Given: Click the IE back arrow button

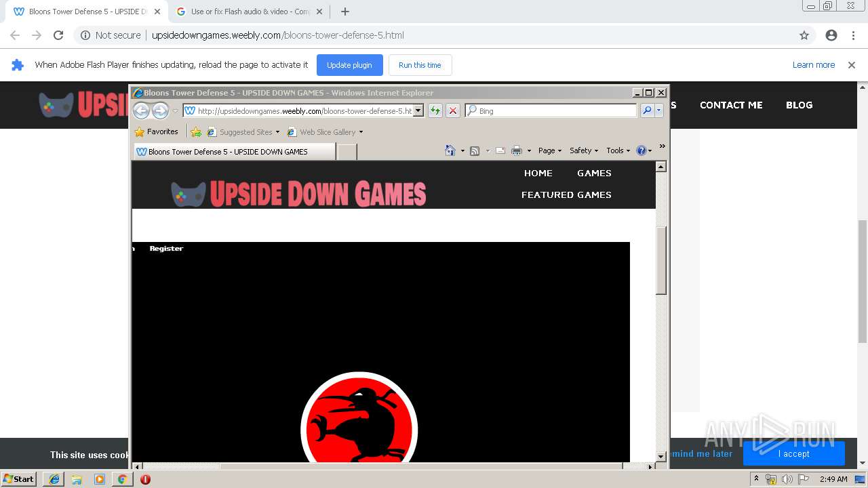Looking at the screenshot, I should coord(141,110).
